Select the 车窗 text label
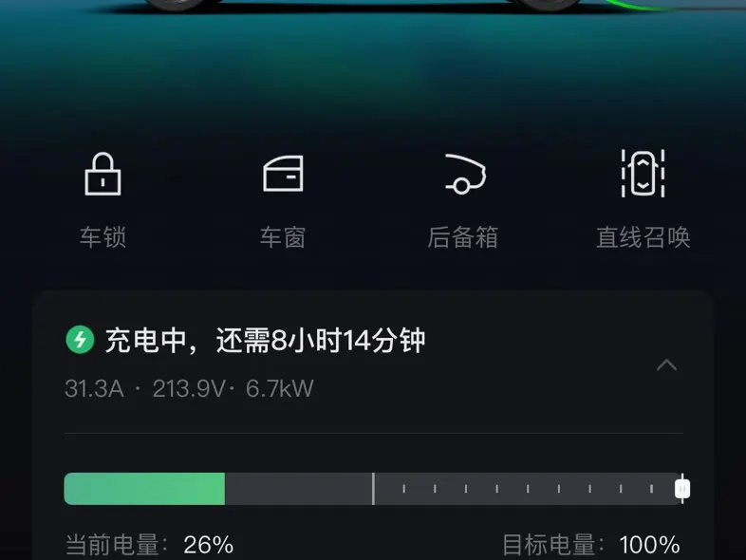Viewport: 746px width, 560px height. pyautogui.click(x=283, y=237)
